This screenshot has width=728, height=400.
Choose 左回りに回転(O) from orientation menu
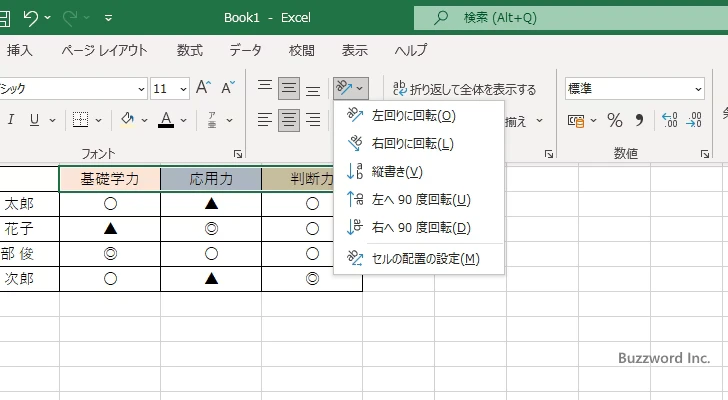pos(419,116)
